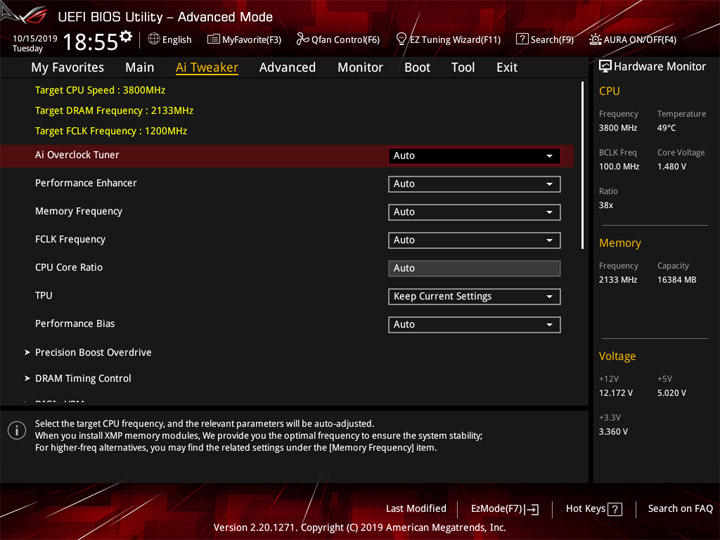Click Core Voltage value 1.480 V
Viewport: 720px width, 540px height.
pyautogui.click(x=672, y=167)
